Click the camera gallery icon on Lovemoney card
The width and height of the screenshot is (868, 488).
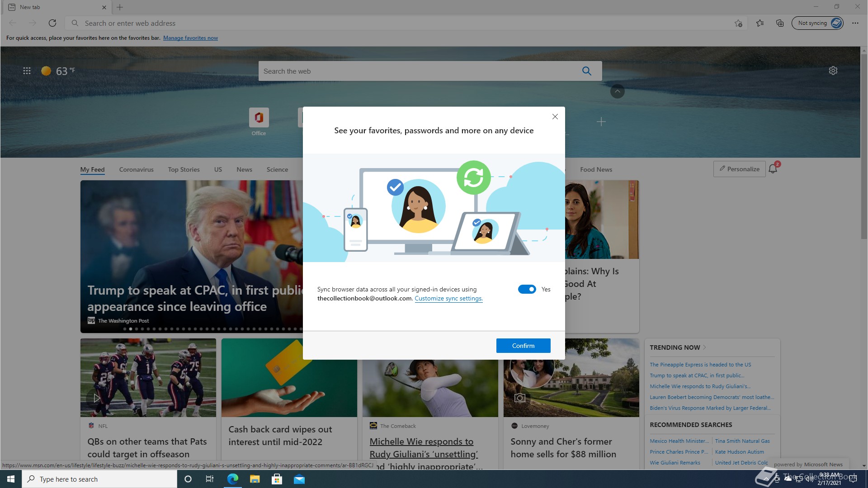pos(520,398)
